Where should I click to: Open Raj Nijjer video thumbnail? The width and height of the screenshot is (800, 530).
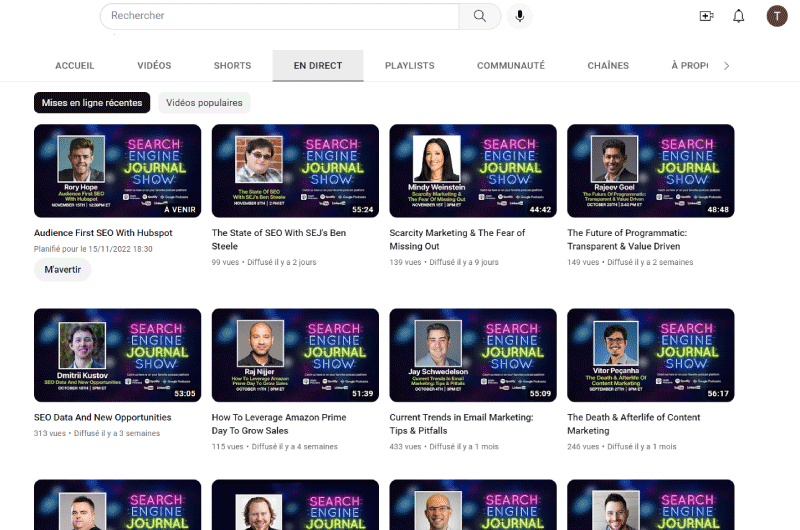tap(295, 355)
